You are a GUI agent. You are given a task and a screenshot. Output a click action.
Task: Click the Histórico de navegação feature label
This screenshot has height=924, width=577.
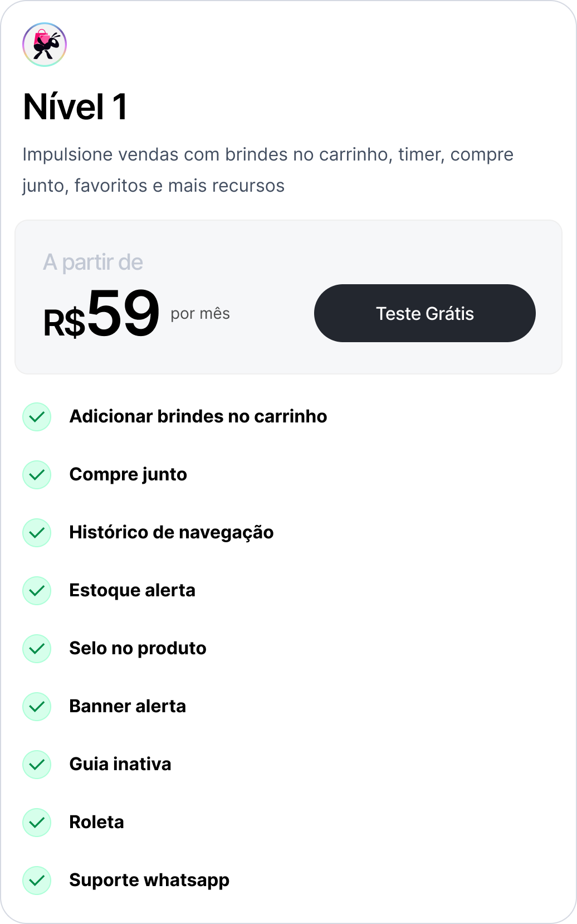pos(171,532)
